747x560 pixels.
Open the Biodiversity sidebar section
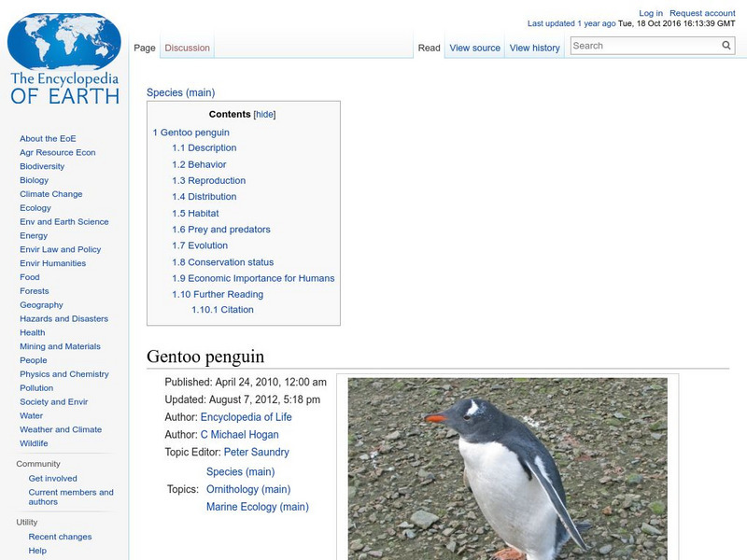pos(43,166)
